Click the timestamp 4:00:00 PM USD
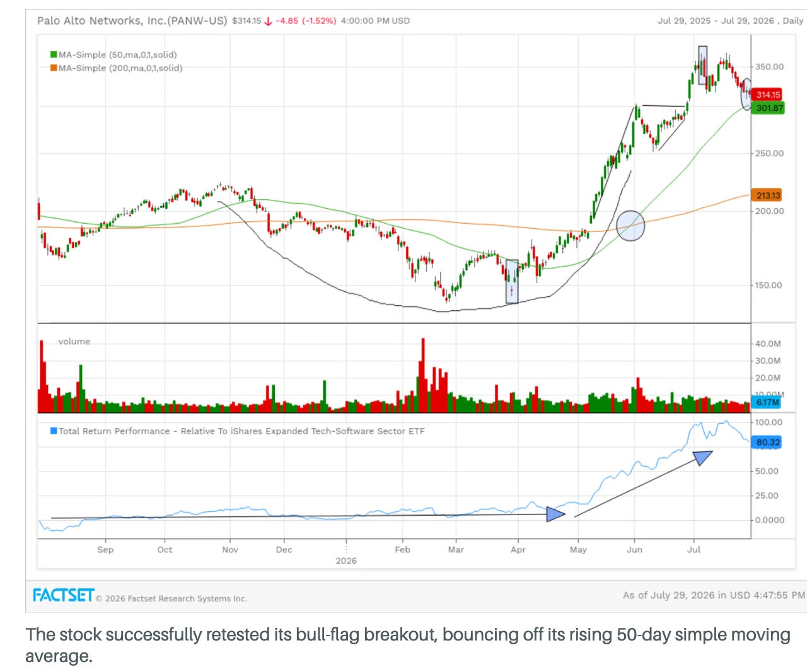This screenshot has height=667, width=812. point(375,21)
